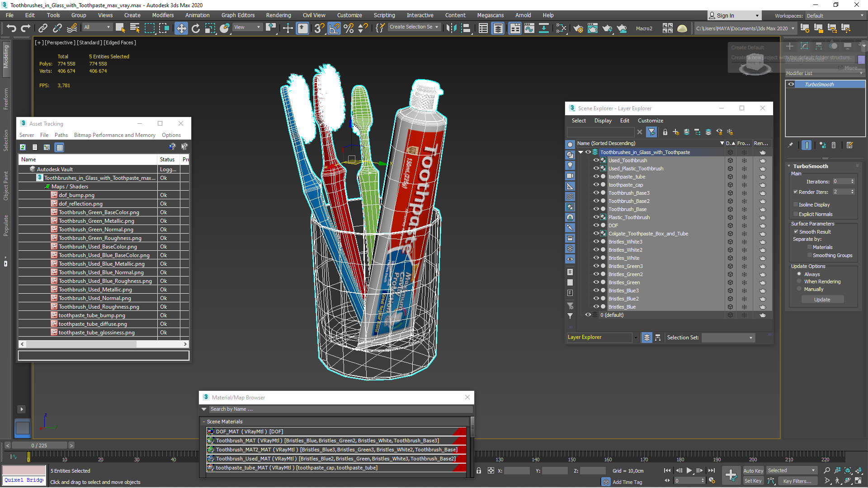Open the Paths menu in Asset Tracking
Image resolution: width=868 pixels, height=488 pixels.
(61, 135)
